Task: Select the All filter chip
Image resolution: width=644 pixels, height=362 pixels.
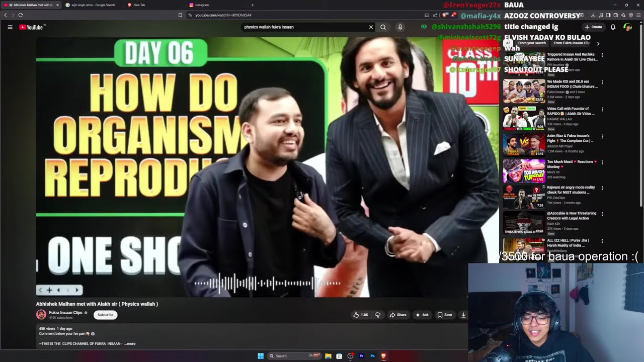Action: pyautogui.click(x=508, y=43)
